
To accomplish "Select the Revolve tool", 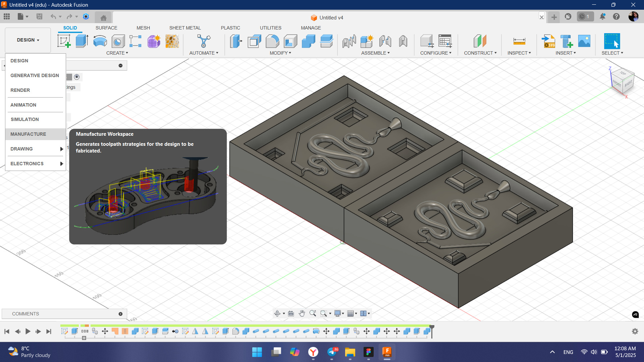I will point(100,41).
